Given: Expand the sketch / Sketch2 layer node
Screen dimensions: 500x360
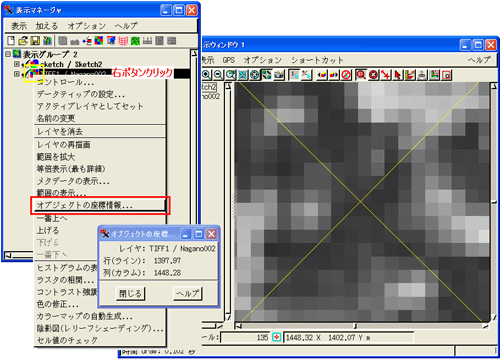Looking at the screenshot, I should (x=16, y=64).
